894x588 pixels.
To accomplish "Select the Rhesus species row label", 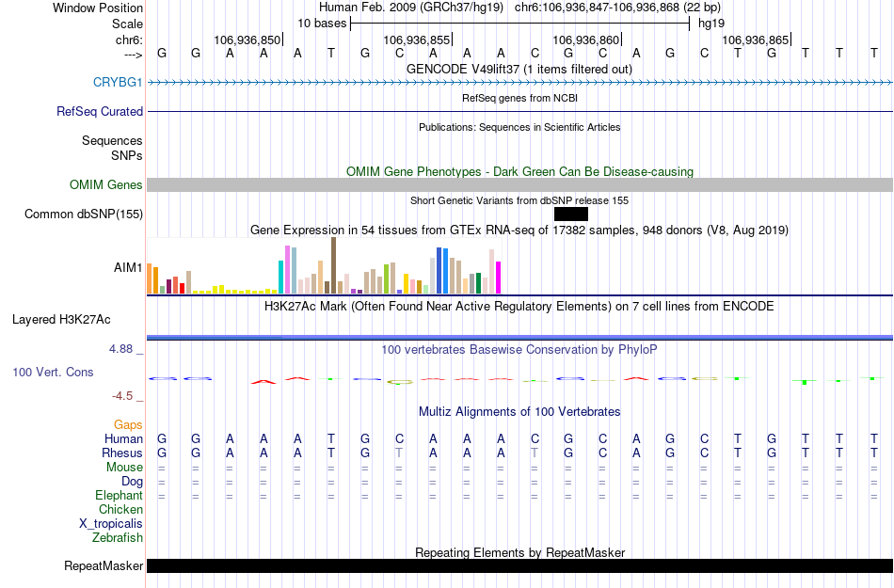I will (122, 453).
